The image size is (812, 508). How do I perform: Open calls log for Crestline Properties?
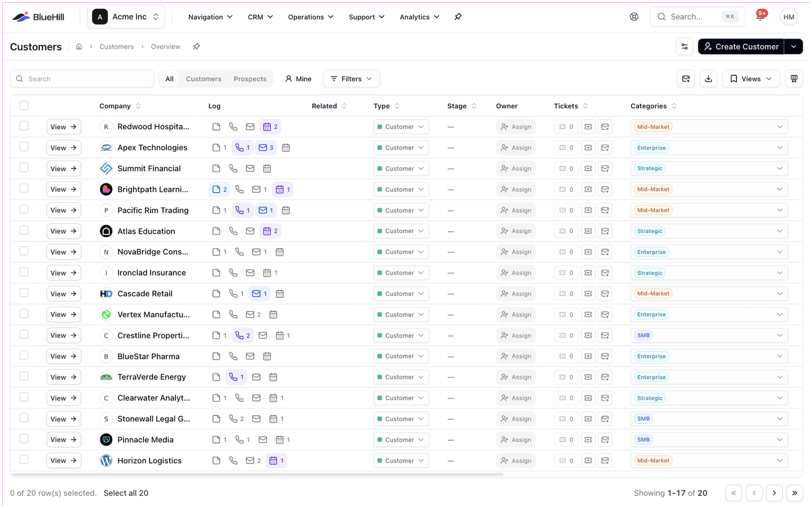pos(242,336)
